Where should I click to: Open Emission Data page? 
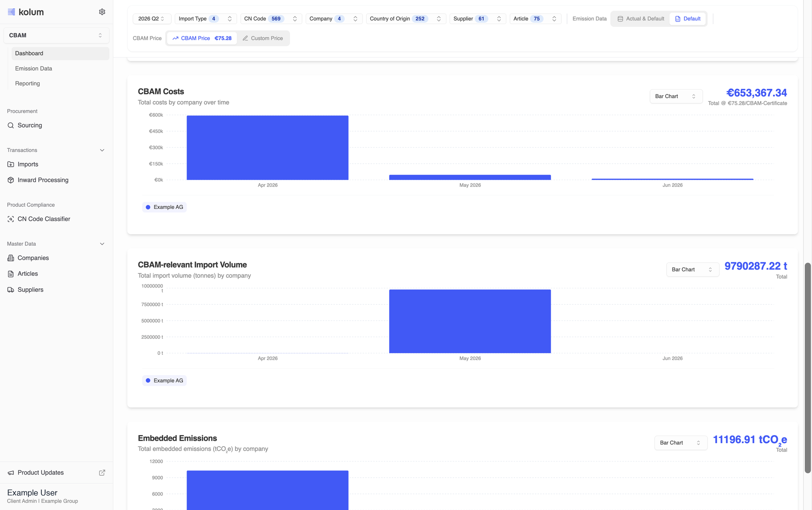(x=60, y=69)
